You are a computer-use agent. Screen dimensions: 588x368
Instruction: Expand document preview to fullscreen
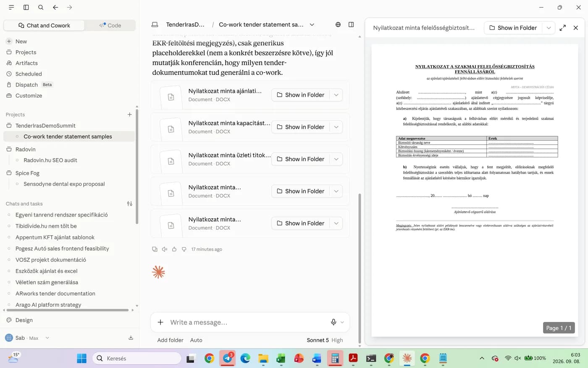coord(563,28)
